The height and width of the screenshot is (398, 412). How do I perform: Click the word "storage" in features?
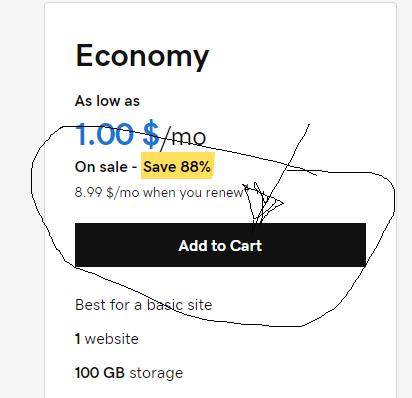tap(156, 373)
